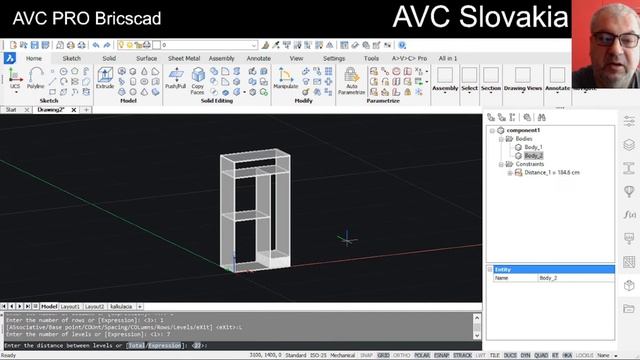
Task: Switch to the Sketch ribbon tab
Action: coord(71,58)
